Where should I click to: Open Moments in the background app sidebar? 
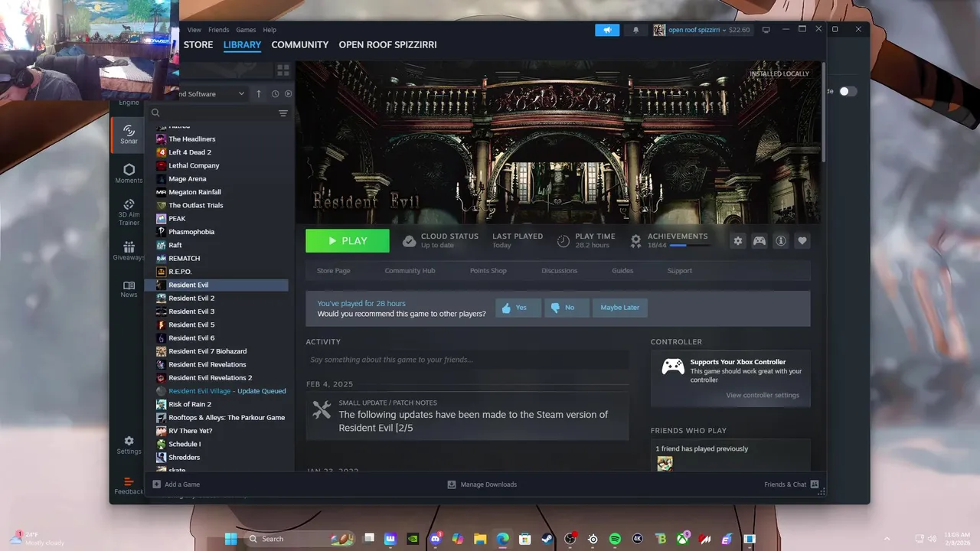(129, 174)
